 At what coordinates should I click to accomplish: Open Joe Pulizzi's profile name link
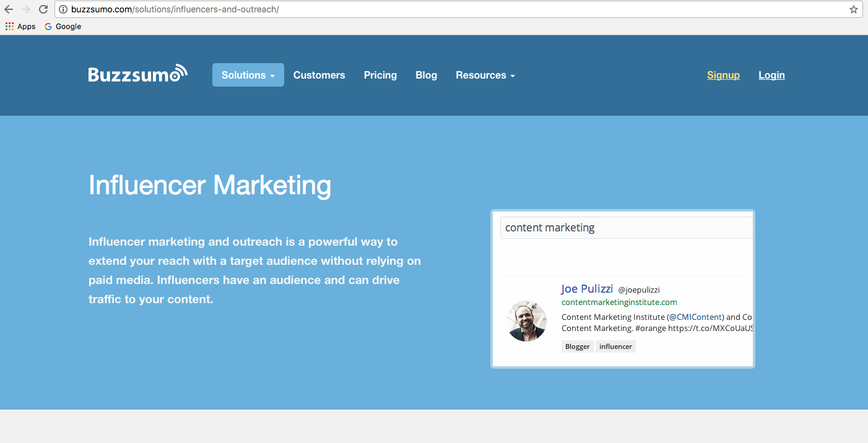587,289
